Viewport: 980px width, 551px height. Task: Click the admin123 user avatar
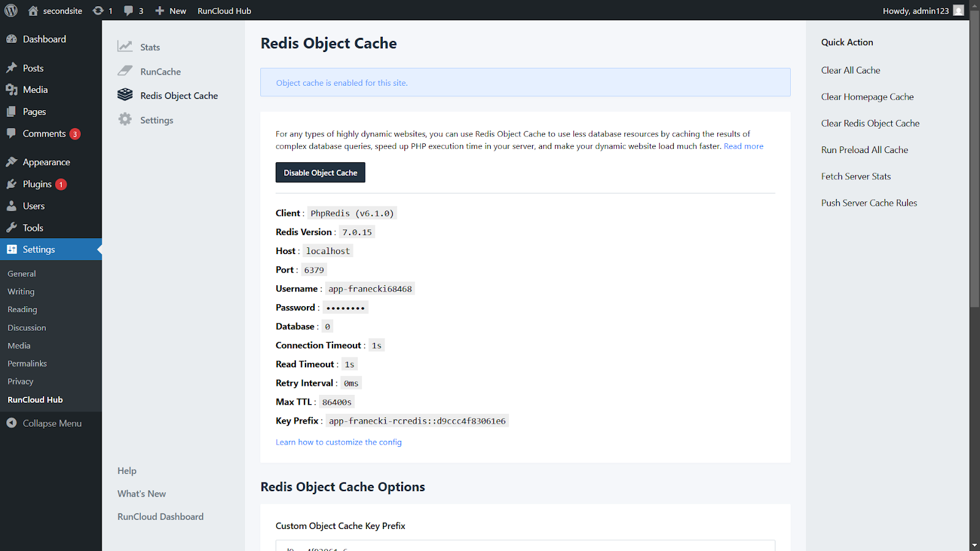959,10
